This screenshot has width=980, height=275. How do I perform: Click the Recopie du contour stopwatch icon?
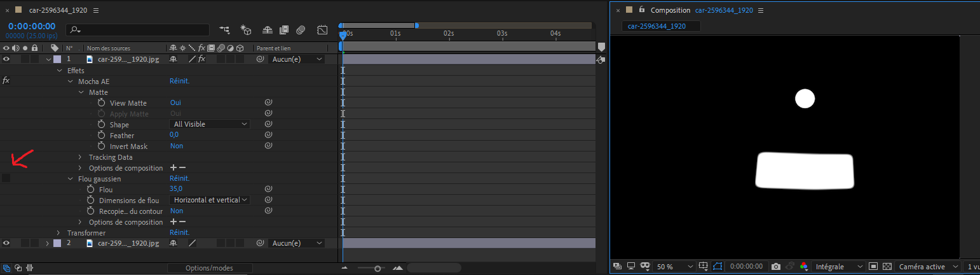[90, 211]
